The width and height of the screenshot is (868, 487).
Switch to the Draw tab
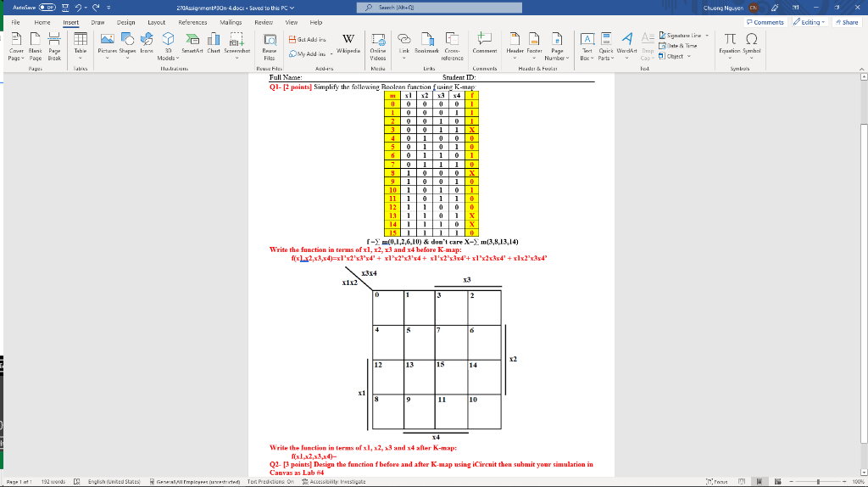(x=97, y=22)
